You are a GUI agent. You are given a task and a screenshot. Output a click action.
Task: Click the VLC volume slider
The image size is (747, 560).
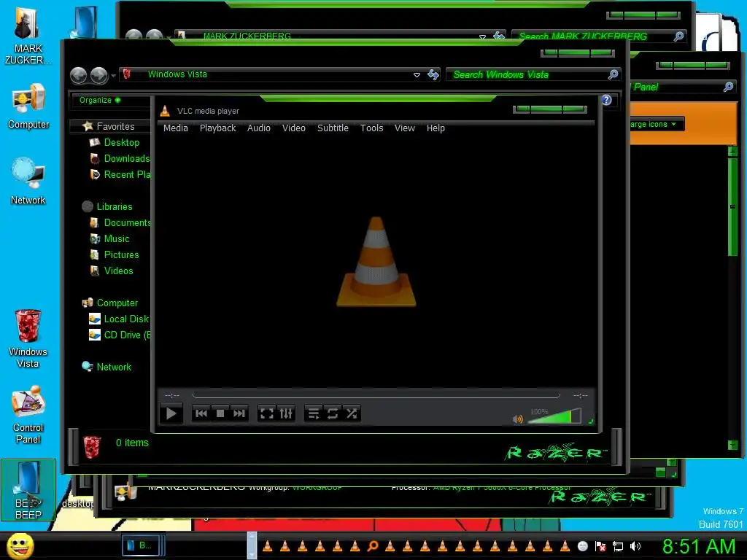coord(554,416)
